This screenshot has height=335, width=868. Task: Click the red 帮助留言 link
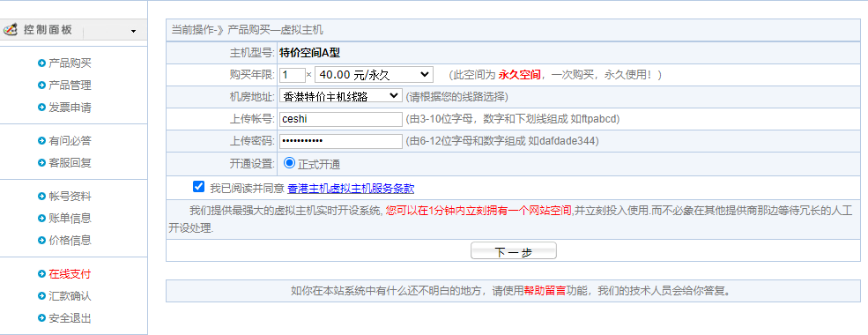[x=545, y=291]
